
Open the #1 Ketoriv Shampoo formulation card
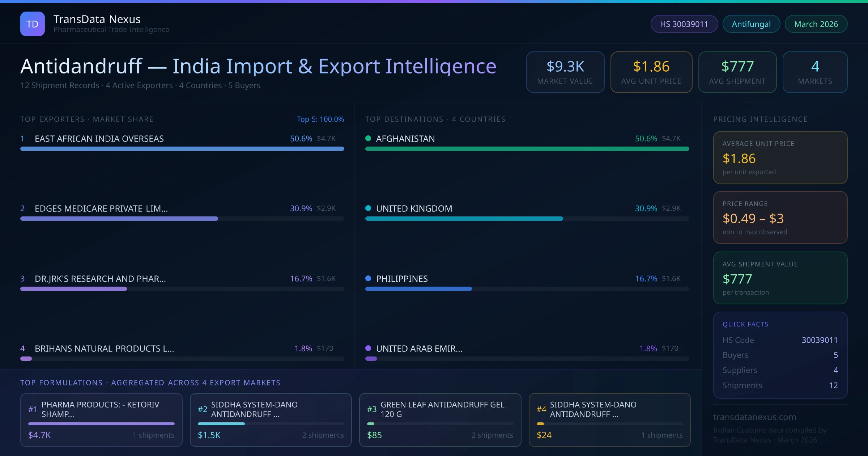[101, 420]
